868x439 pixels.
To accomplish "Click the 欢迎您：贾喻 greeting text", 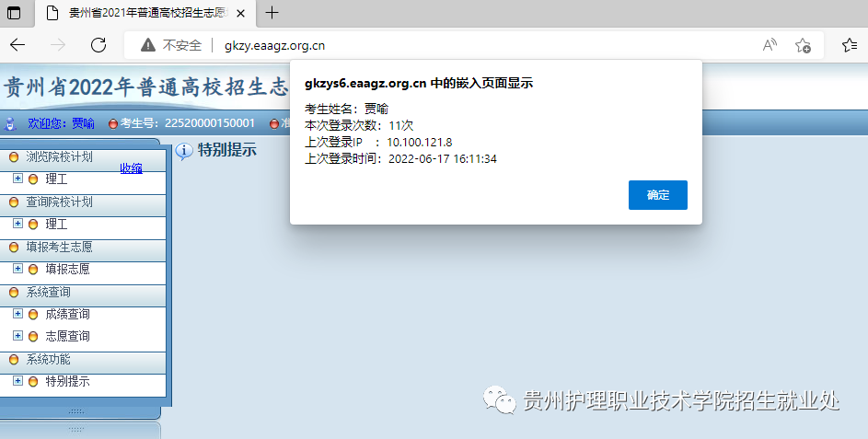I will [61, 123].
